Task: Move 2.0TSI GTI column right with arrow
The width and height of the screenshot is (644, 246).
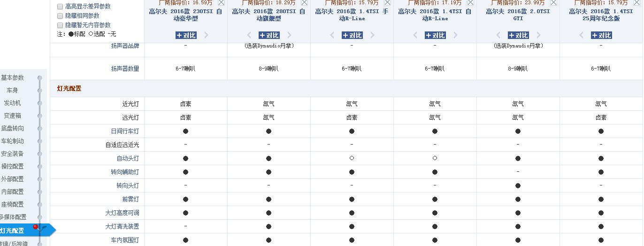Action: pyautogui.click(x=538, y=35)
